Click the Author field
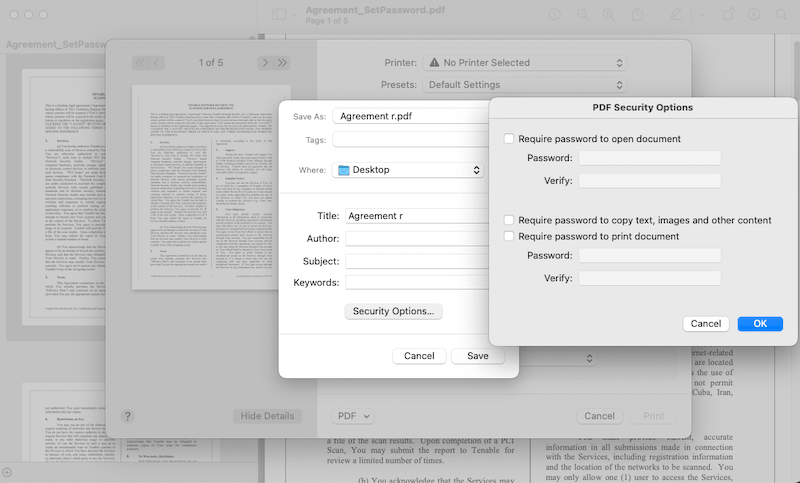Image resolution: width=800 pixels, height=483 pixels. pos(417,238)
